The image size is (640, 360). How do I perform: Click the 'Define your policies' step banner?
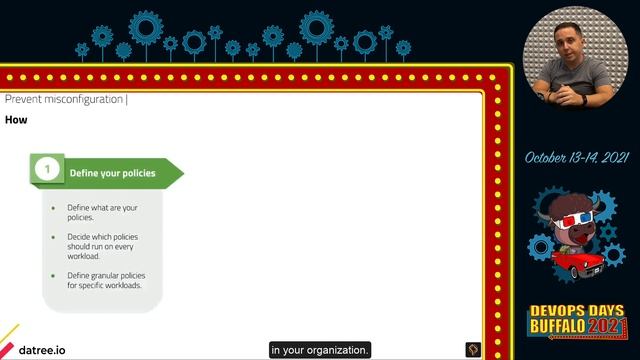(107, 172)
